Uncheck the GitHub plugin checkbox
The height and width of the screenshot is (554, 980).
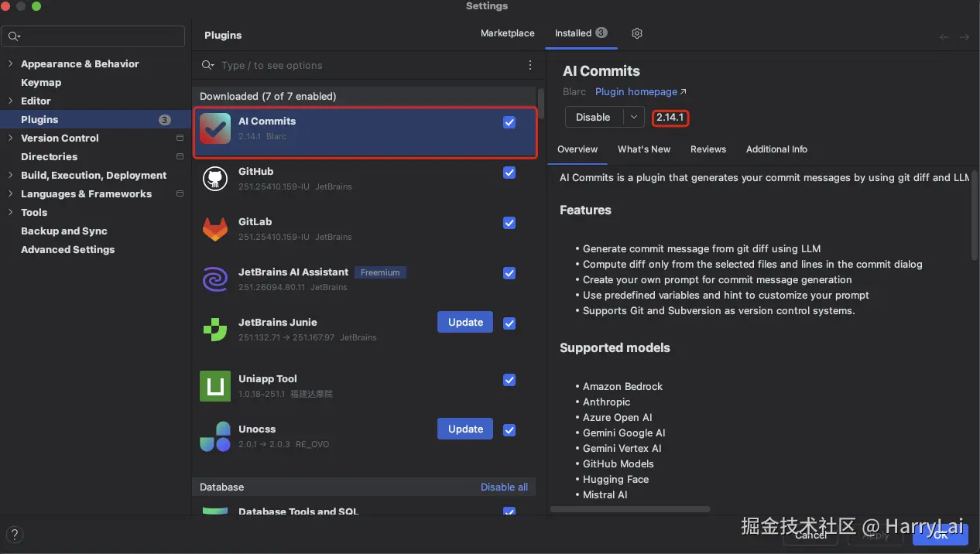pyautogui.click(x=509, y=173)
